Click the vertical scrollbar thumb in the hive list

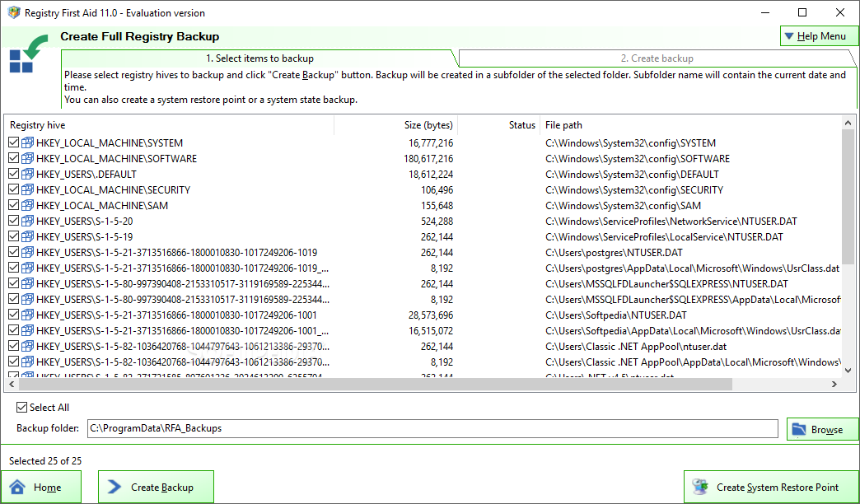[x=848, y=198]
